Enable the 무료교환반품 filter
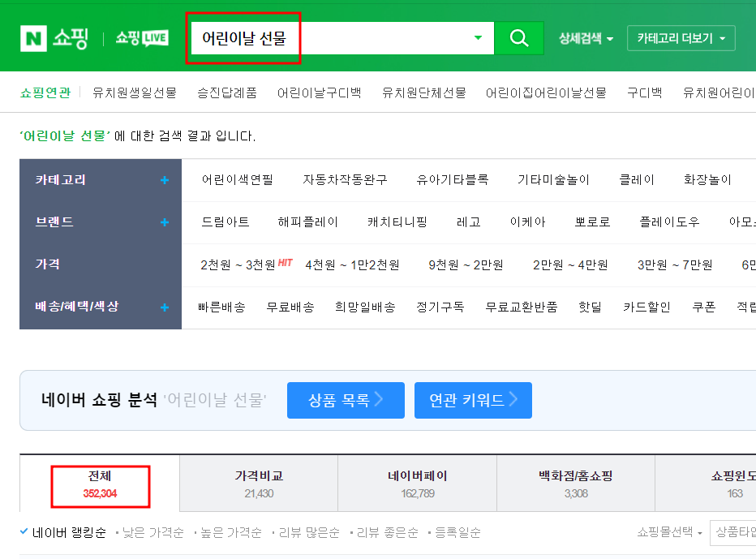756x559 pixels. coord(522,307)
